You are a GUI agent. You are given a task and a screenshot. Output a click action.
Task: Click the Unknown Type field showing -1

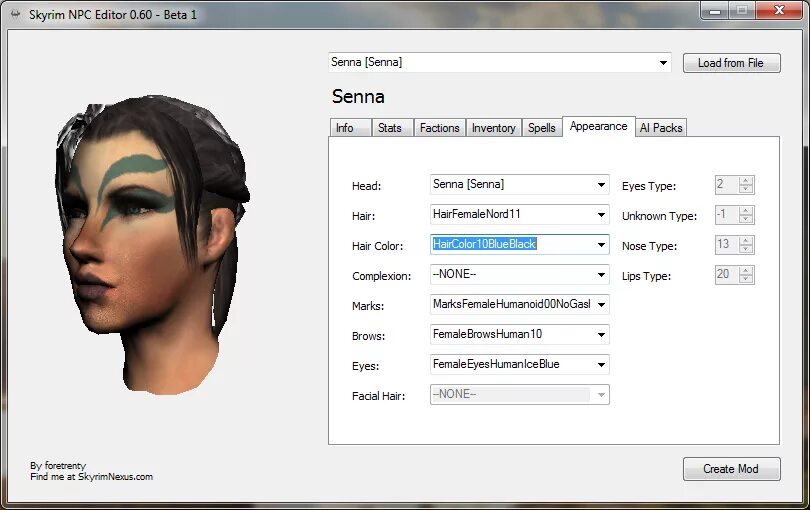point(727,214)
